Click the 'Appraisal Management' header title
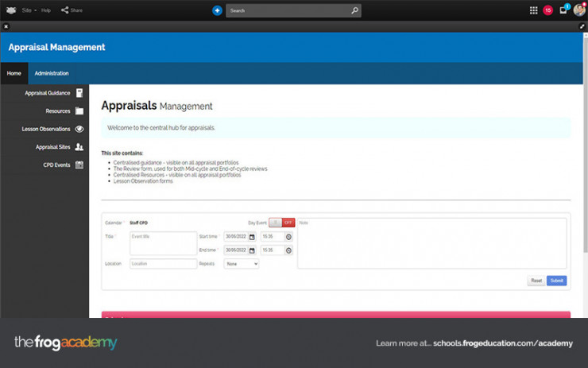588x368 pixels. [56, 47]
